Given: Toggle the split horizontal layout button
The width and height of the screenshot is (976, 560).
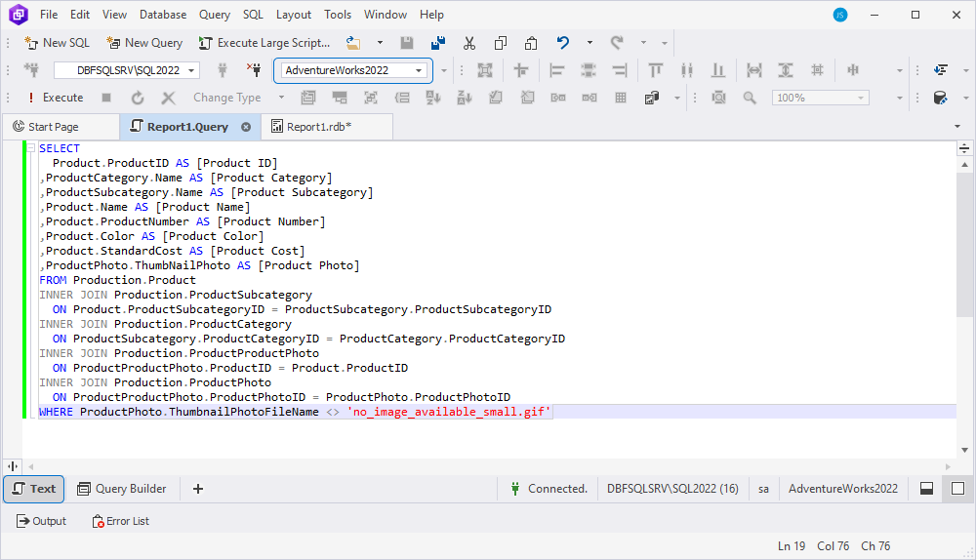Looking at the screenshot, I should click(x=927, y=489).
